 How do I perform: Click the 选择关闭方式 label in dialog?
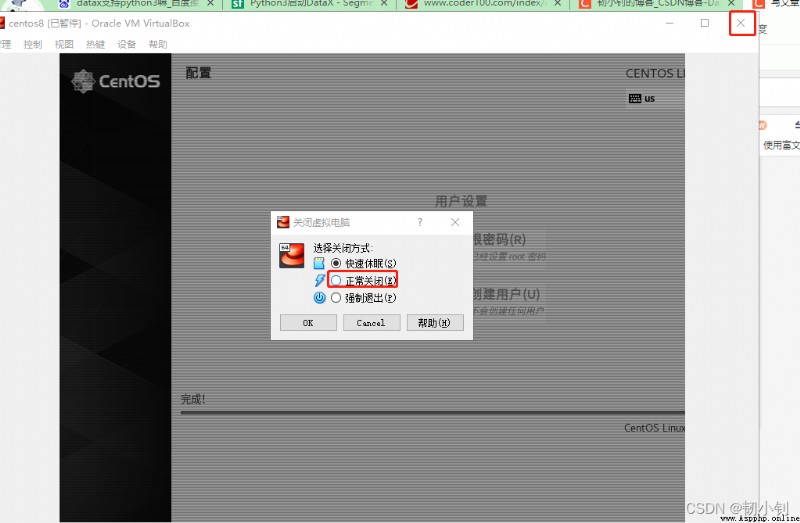[343, 248]
